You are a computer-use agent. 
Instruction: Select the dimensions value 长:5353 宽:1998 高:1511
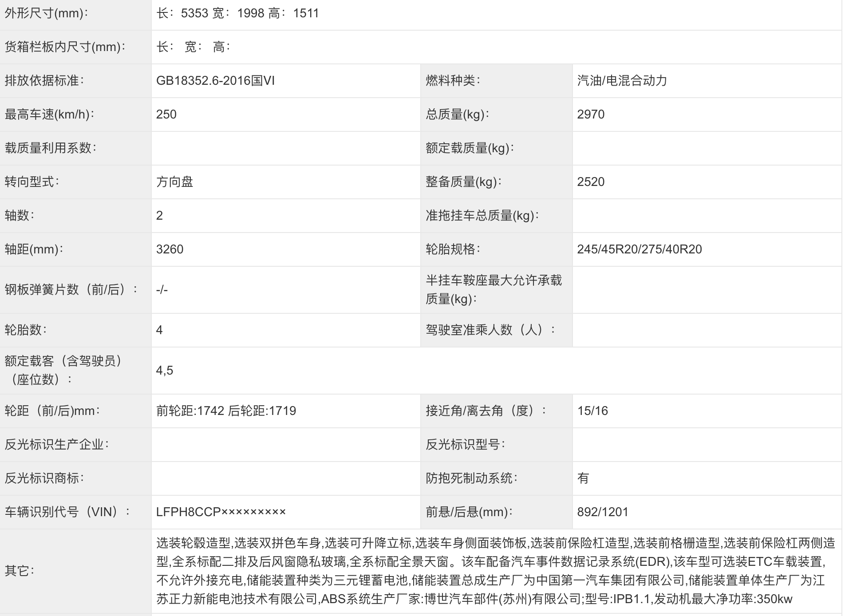[237, 13]
